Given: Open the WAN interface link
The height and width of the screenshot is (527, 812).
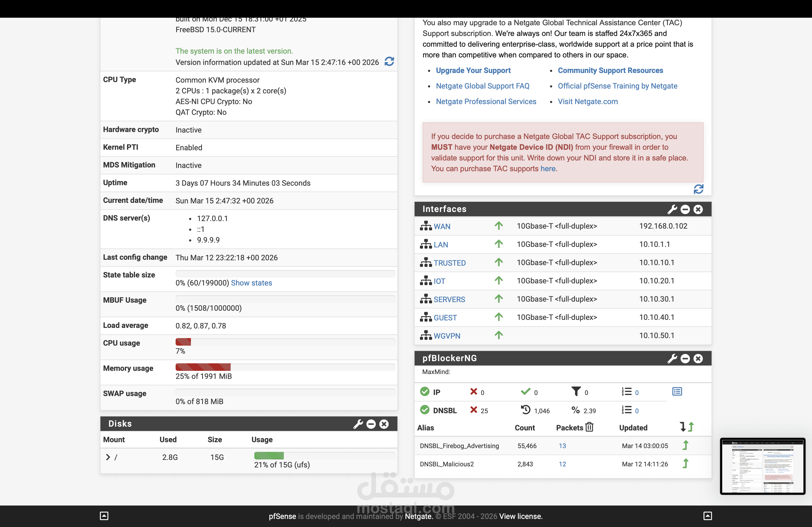Looking at the screenshot, I should click(x=442, y=226).
